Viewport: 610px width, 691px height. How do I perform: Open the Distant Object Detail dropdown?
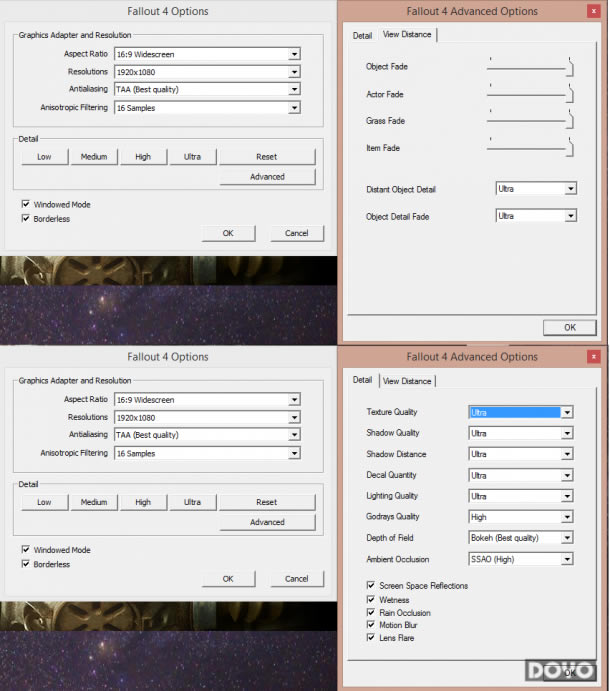point(536,189)
